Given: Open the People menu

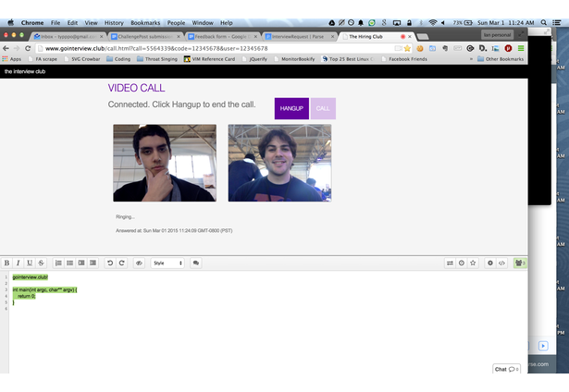Looking at the screenshot, I should click(x=176, y=23).
